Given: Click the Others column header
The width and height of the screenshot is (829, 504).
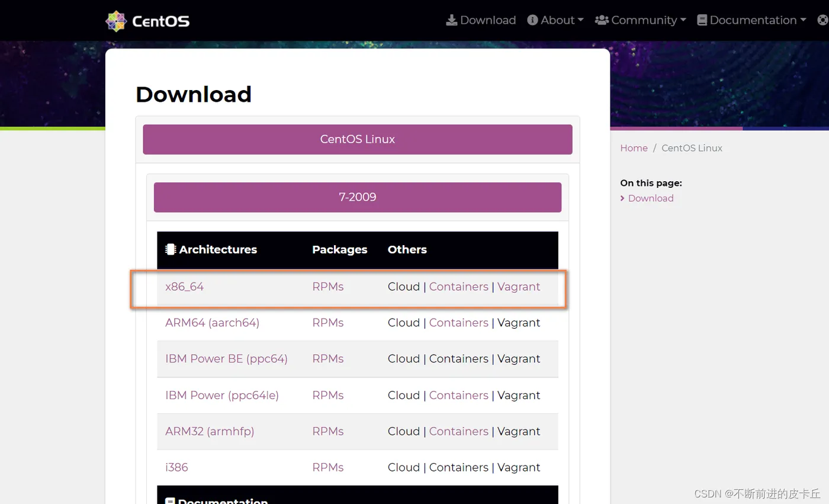Looking at the screenshot, I should 407,249.
